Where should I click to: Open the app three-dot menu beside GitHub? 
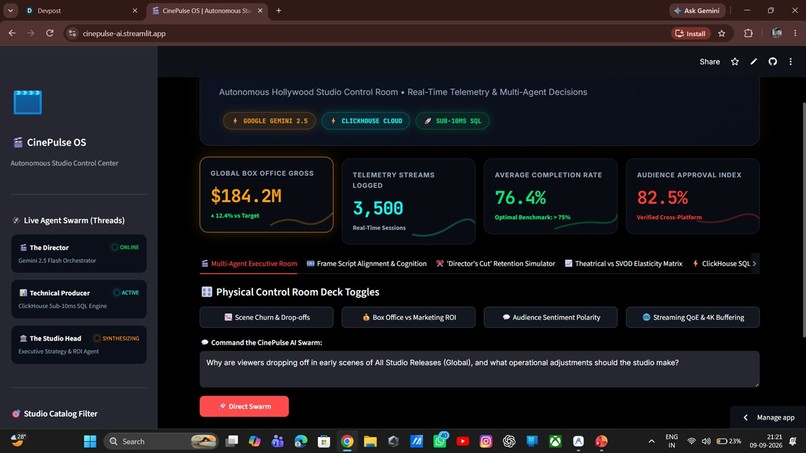tap(791, 62)
